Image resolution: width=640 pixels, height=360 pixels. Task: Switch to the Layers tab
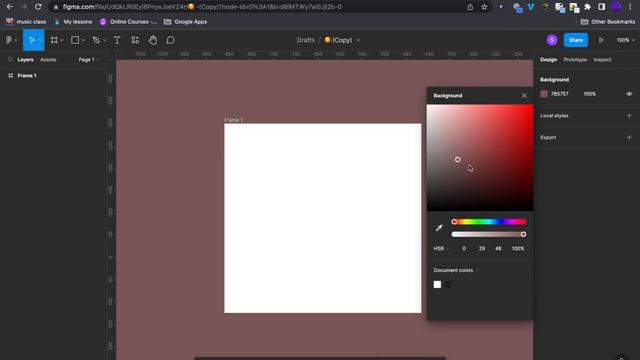click(25, 60)
